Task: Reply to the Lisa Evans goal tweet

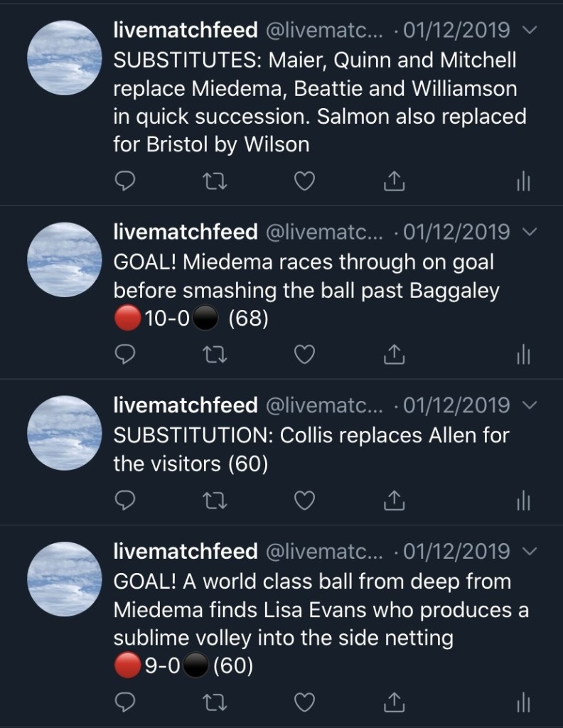Action: pyautogui.click(x=125, y=702)
